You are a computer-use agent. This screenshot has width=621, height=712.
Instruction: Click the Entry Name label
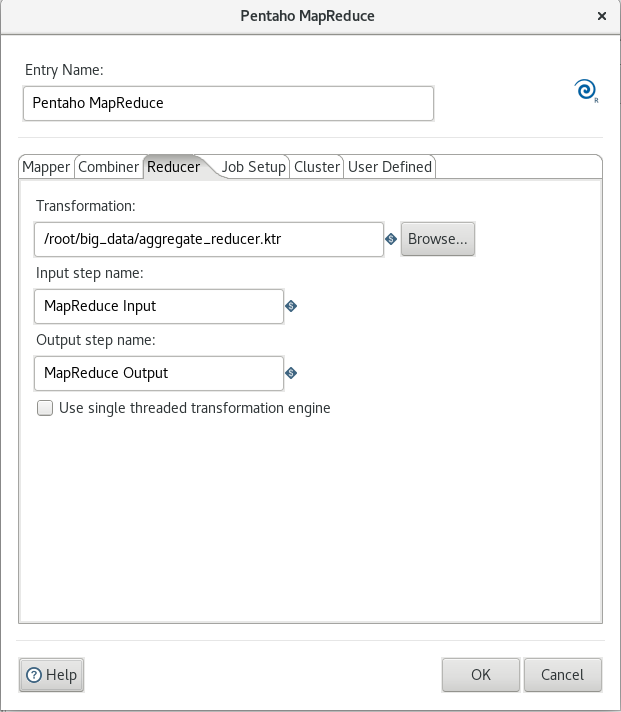(x=64, y=70)
